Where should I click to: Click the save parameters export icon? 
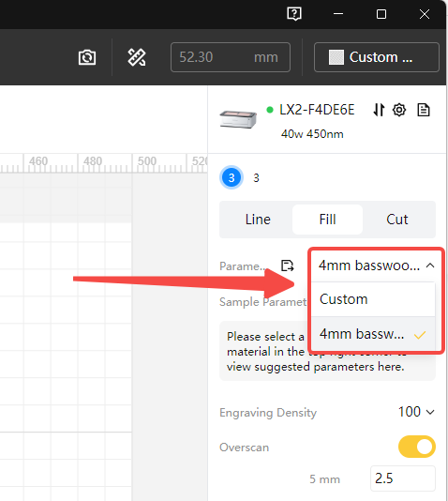point(287,266)
